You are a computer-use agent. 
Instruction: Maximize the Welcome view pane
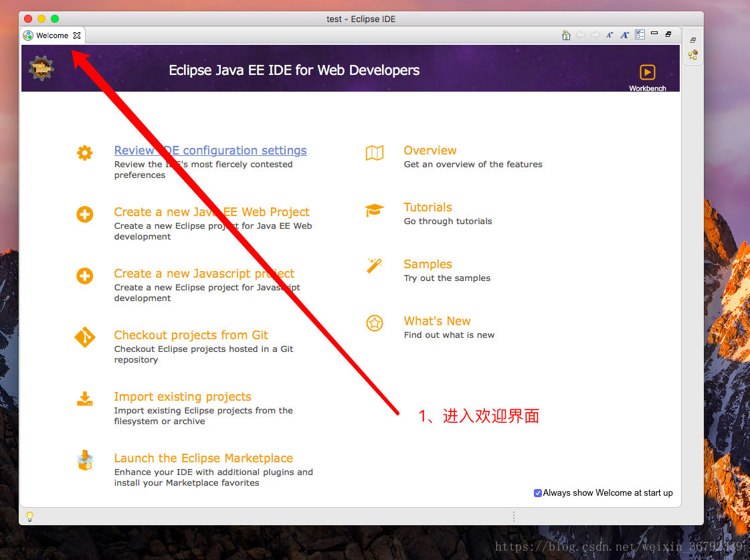click(668, 34)
